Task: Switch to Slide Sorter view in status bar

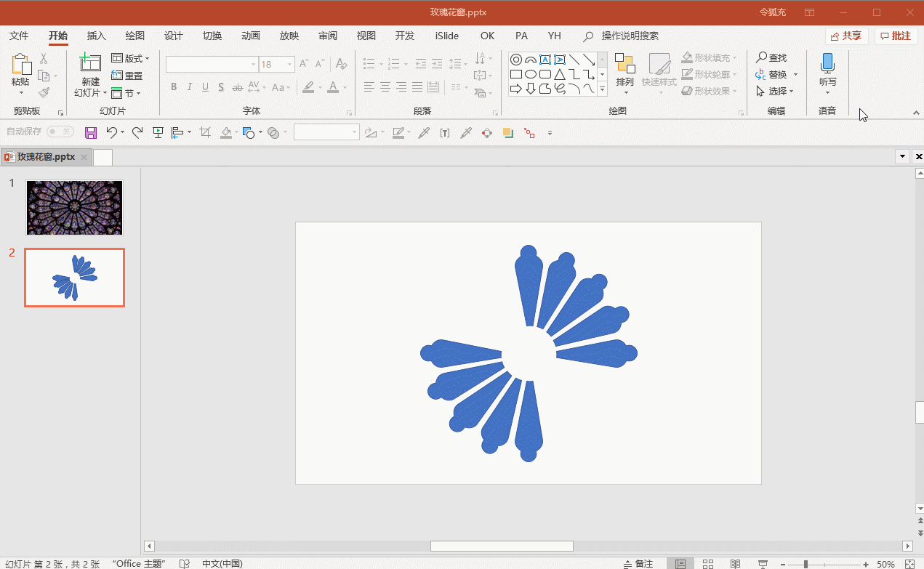Action: coord(707,564)
